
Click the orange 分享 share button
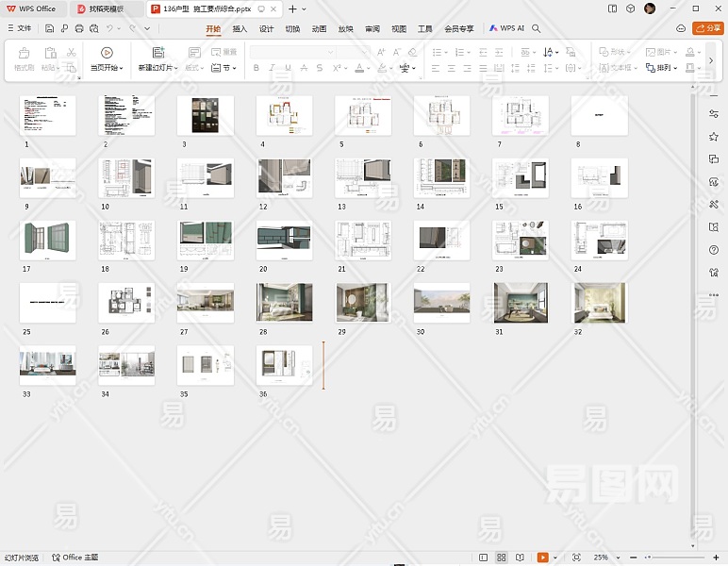pyautogui.click(x=708, y=29)
